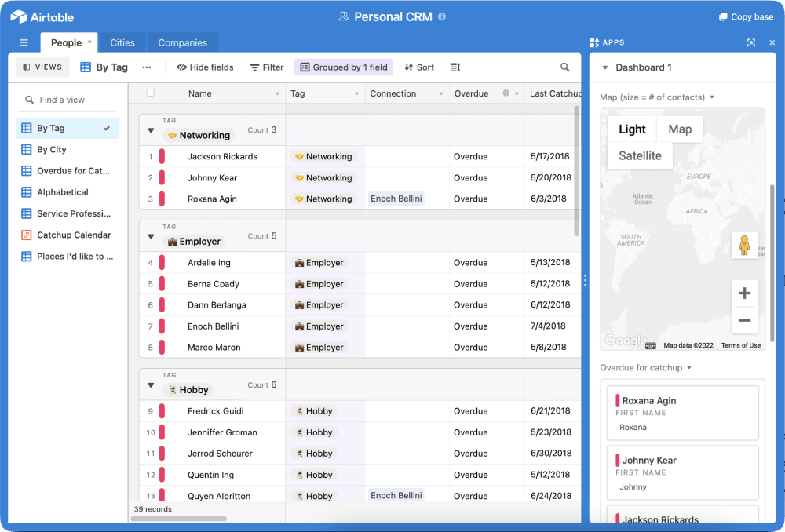Image resolution: width=785 pixels, height=532 pixels.
Task: Open map keyboard shortcuts icon
Action: click(x=650, y=345)
